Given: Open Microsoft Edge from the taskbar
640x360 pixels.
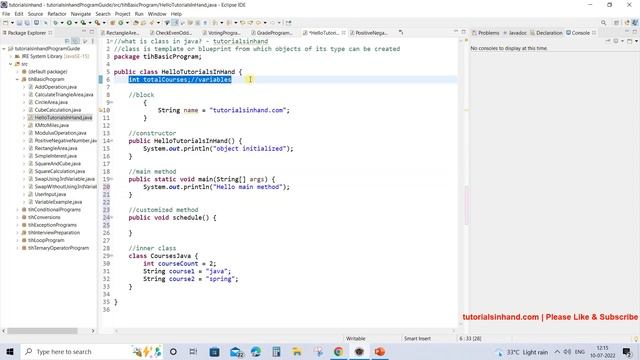Looking at the screenshot, I should pos(256,351).
